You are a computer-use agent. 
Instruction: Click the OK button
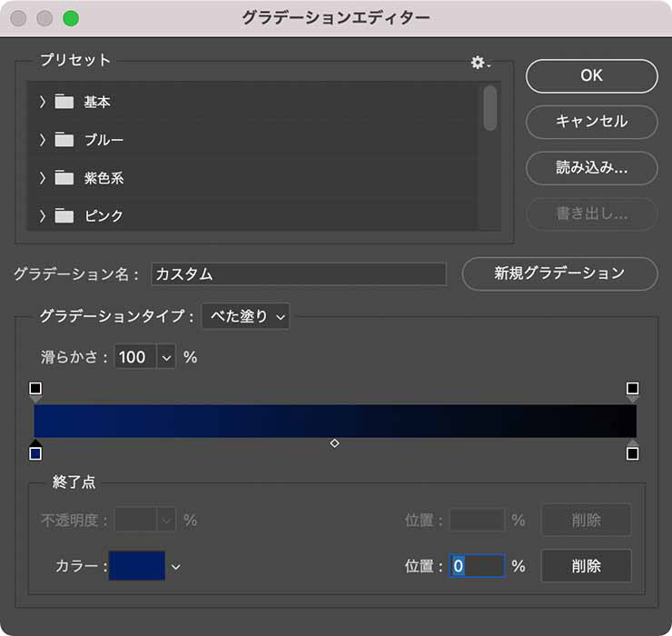(x=591, y=76)
